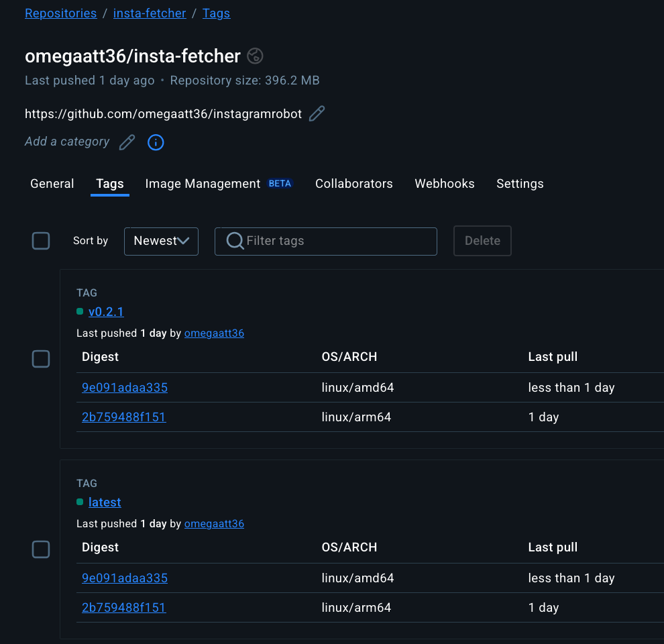
Task: Click the Delete button
Action: 482,241
